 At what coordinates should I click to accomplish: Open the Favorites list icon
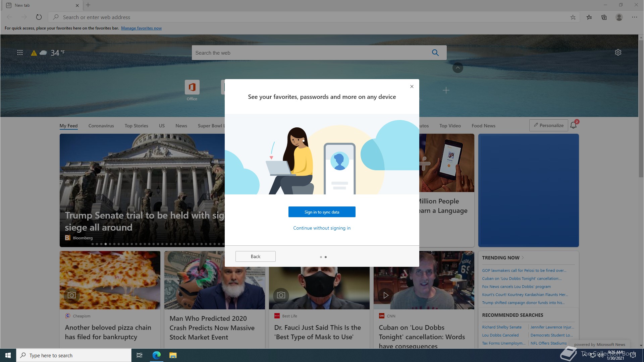tap(589, 17)
